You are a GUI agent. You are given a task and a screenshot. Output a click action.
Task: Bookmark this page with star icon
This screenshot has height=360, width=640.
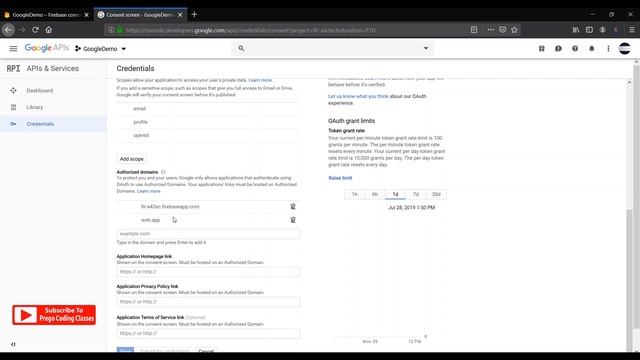click(x=514, y=30)
